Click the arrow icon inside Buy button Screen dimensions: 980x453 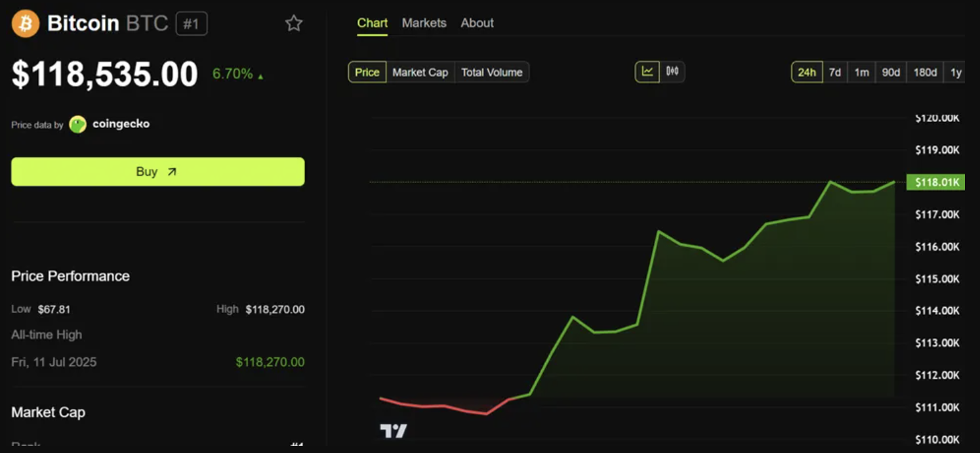click(171, 171)
